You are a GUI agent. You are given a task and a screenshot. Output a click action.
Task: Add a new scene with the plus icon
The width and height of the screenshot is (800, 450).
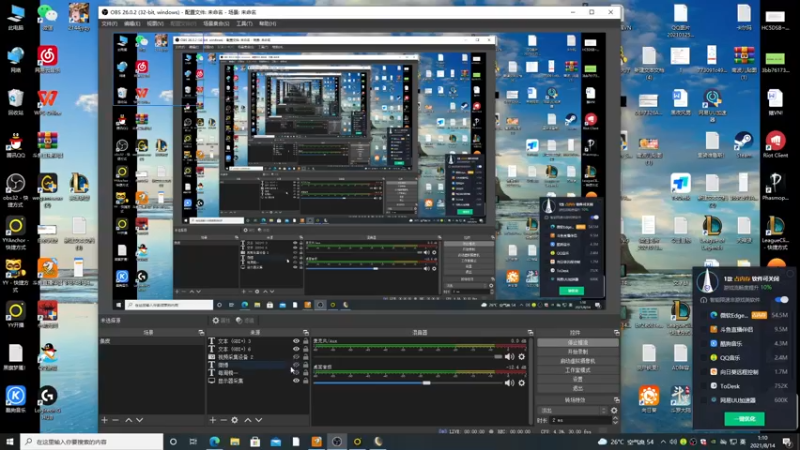[105, 420]
